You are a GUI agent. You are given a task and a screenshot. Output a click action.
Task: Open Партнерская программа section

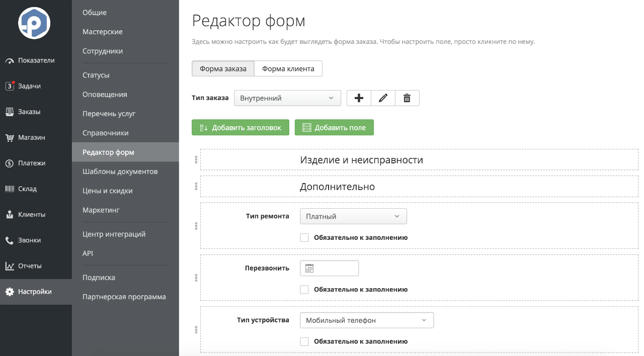pos(124,297)
